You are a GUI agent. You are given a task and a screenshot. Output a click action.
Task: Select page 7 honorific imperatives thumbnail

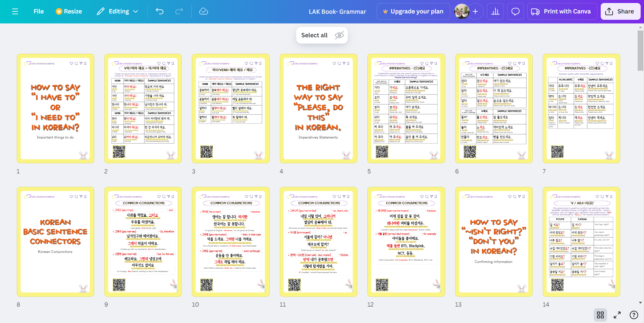[x=582, y=109]
